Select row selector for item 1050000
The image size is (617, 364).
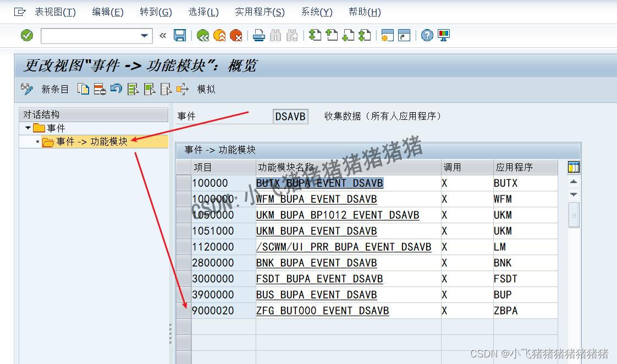coord(184,215)
